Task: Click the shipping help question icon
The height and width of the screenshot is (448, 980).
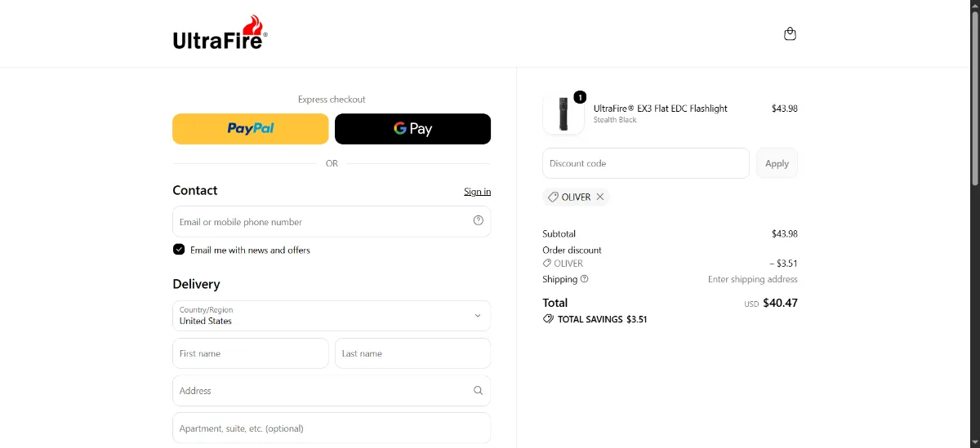Action: pos(584,279)
